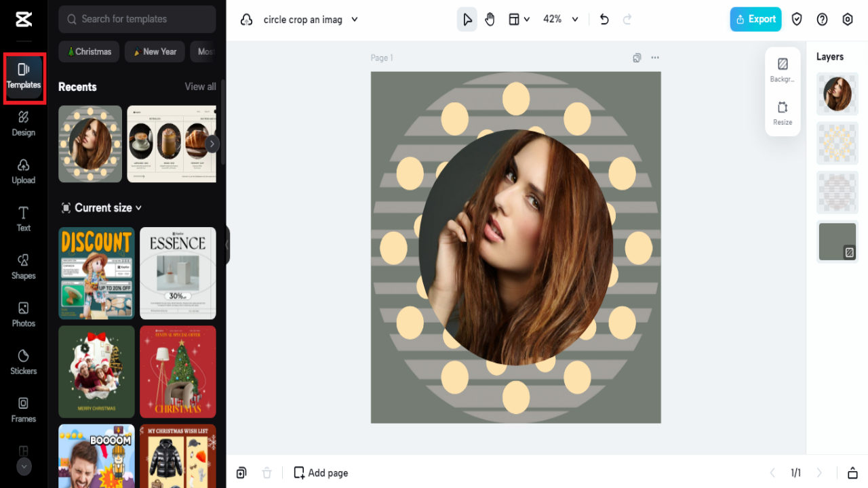Open the Templates sidebar tab
The width and height of the screenshot is (868, 488).
[x=24, y=75]
